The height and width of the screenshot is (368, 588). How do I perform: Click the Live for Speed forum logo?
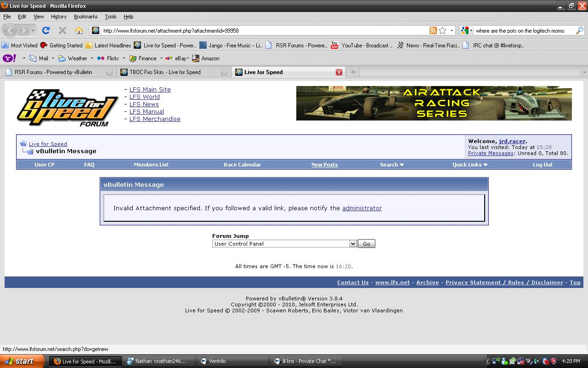point(68,108)
